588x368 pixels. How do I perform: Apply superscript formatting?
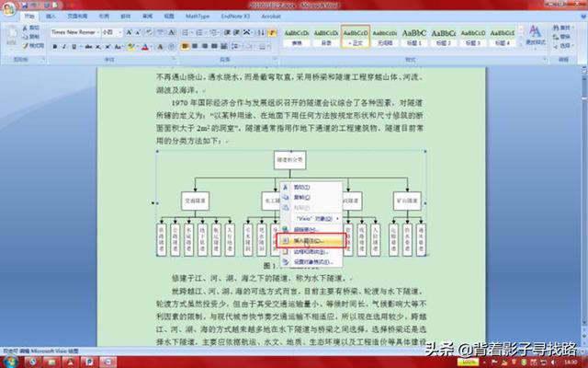[107, 47]
